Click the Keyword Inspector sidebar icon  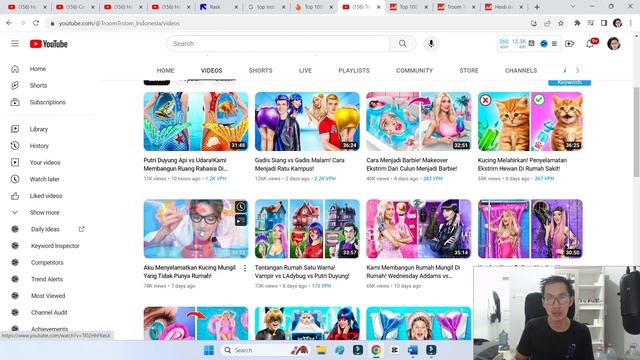click(x=15, y=246)
